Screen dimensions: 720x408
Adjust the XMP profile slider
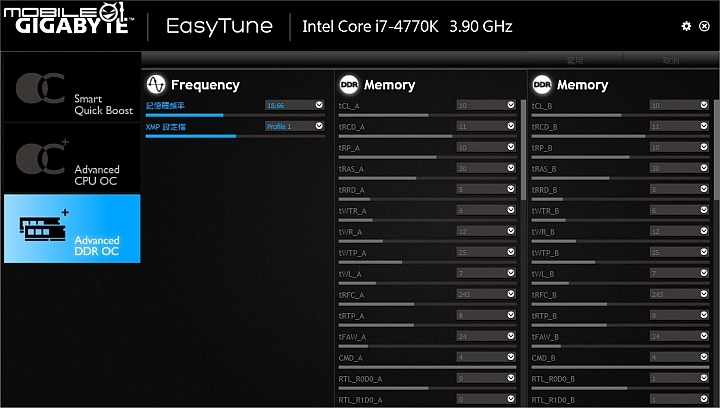tap(235, 136)
